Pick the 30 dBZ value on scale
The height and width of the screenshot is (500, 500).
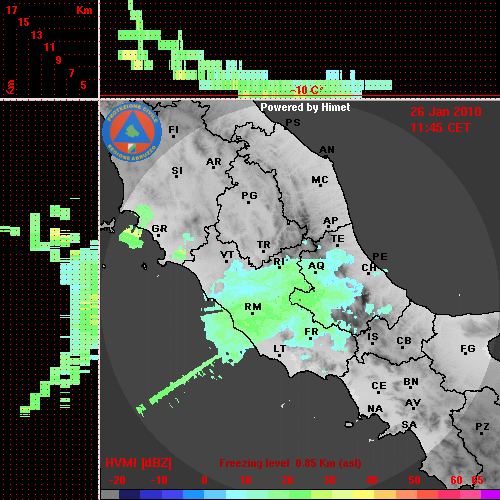pyautogui.click(x=329, y=480)
